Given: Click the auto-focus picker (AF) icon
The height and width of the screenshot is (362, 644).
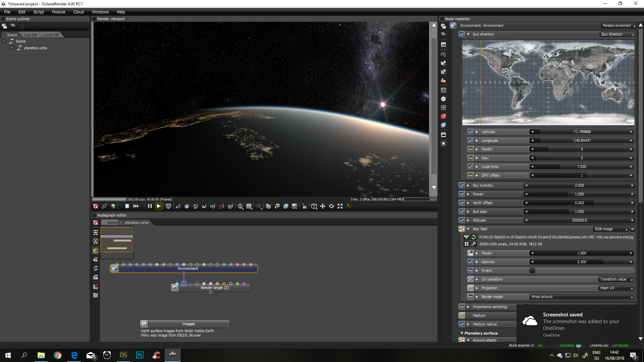Looking at the screenshot, I should (x=178, y=206).
